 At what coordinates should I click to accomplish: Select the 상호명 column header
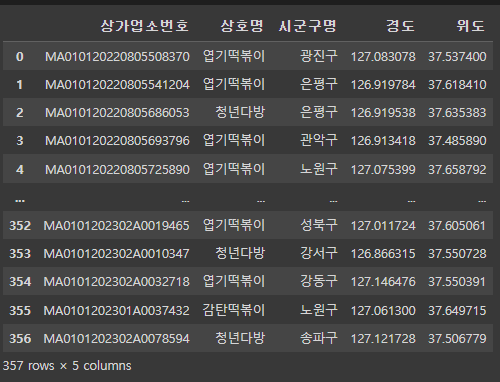(242, 26)
